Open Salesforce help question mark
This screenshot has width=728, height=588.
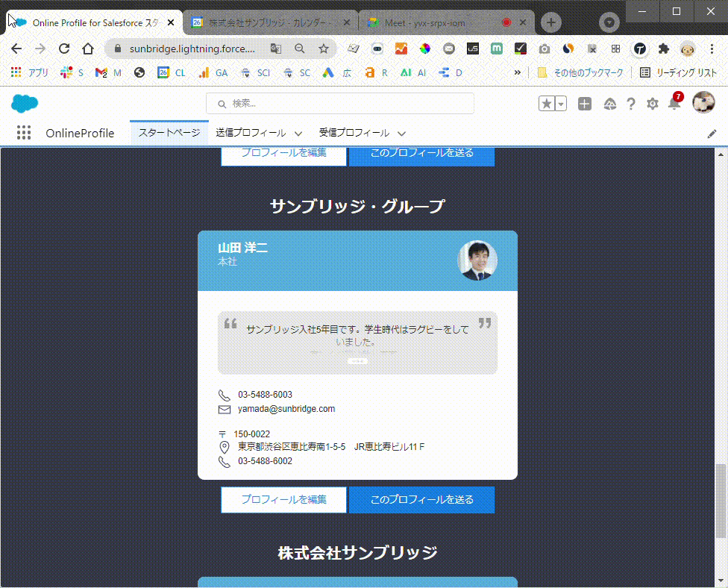click(x=630, y=104)
